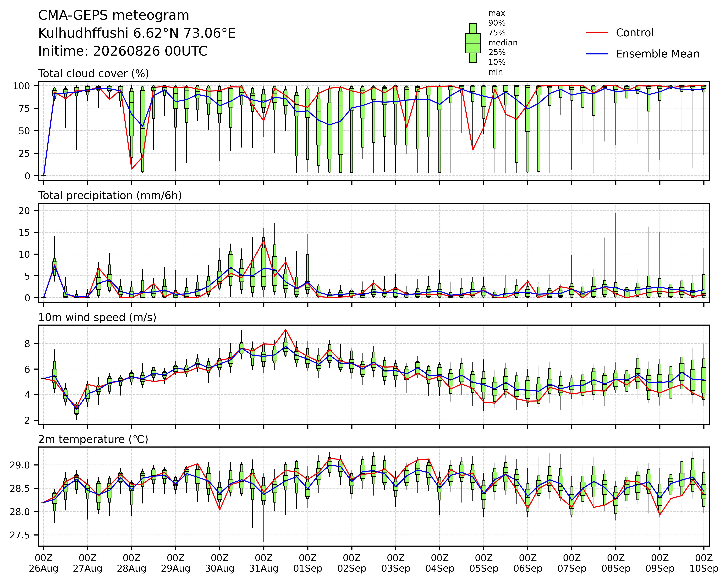Viewport: 728px width, 583px height.
Task: Click the '2m temperature (℃)' panel title
Action: [x=93, y=439]
